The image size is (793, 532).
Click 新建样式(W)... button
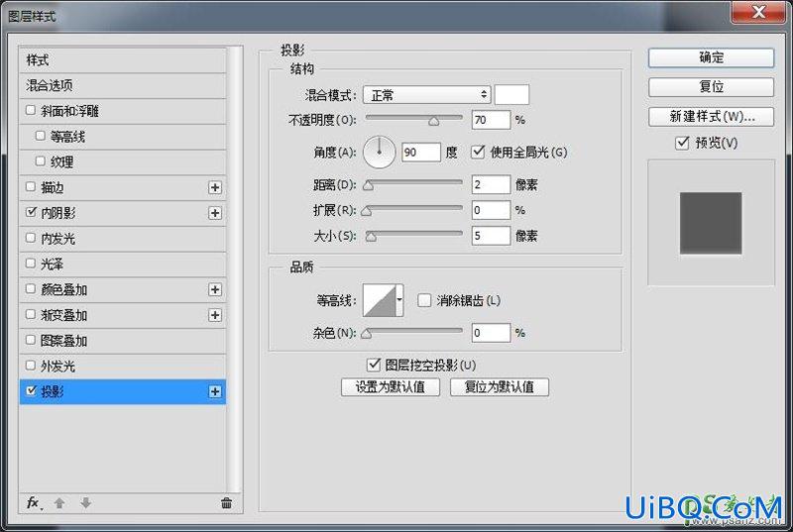pos(711,117)
